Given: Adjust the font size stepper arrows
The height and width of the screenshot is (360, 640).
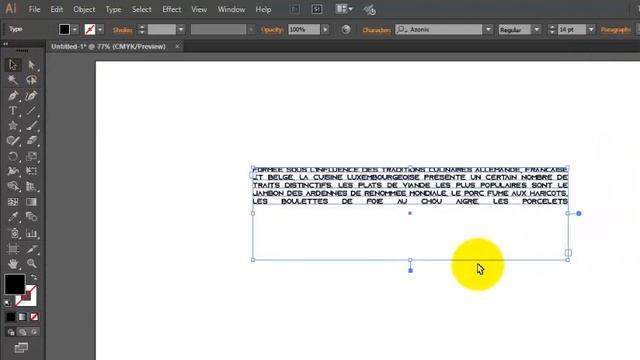Looking at the screenshot, I should pos(552,29).
